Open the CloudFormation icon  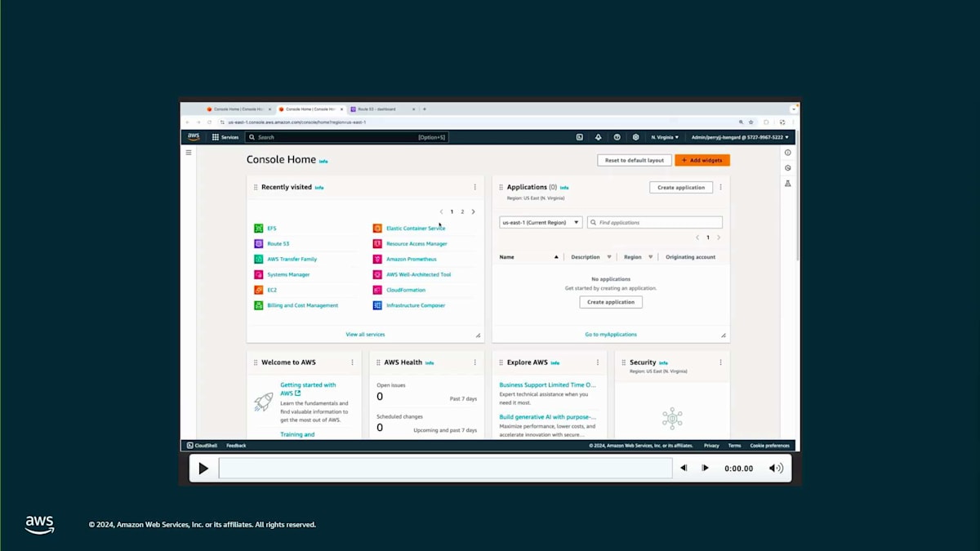pos(377,290)
